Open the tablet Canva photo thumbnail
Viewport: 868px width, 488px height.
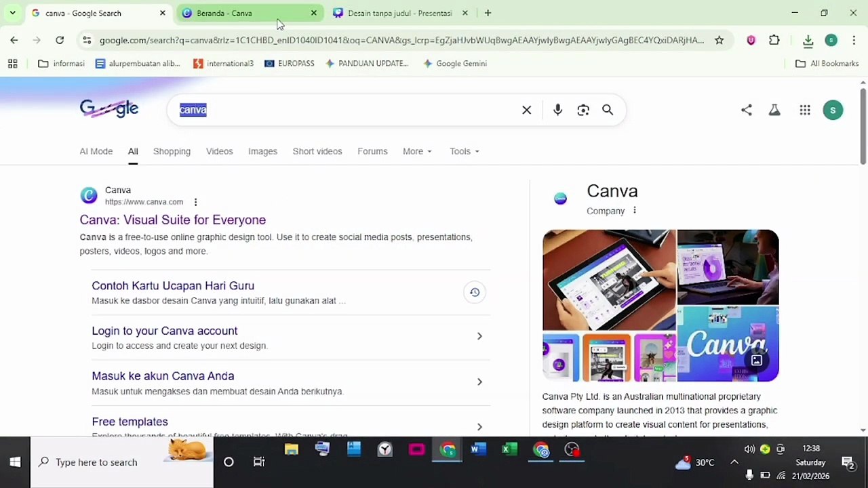[x=609, y=280]
